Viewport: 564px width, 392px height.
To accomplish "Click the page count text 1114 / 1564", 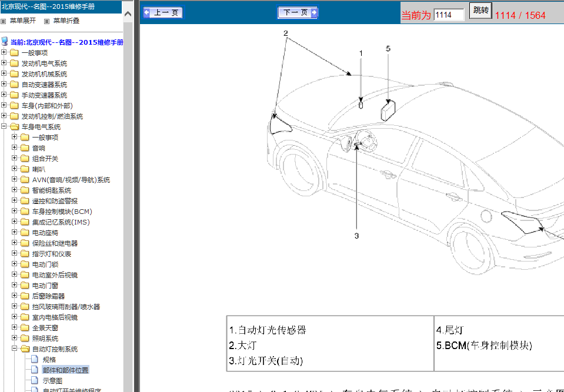I will point(520,15).
